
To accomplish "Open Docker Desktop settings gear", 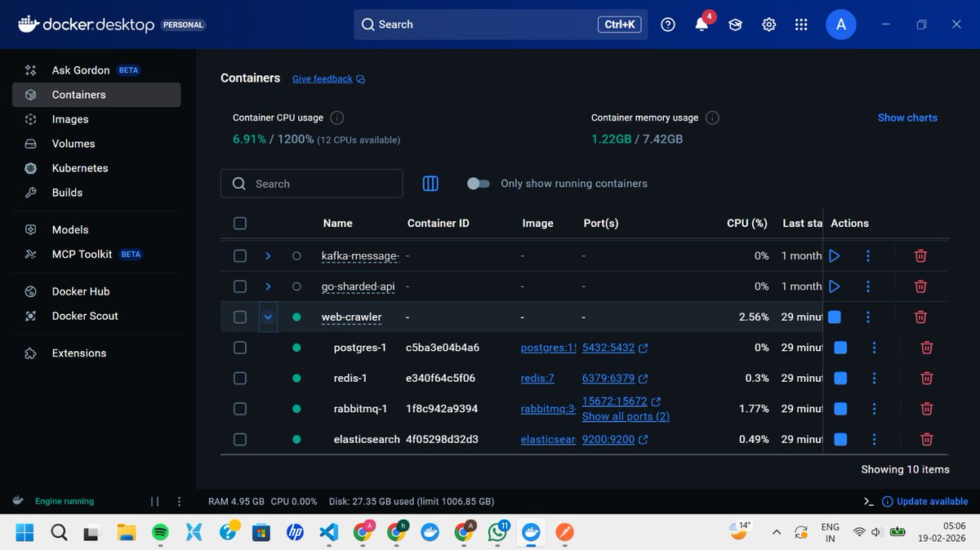I will pos(768,24).
